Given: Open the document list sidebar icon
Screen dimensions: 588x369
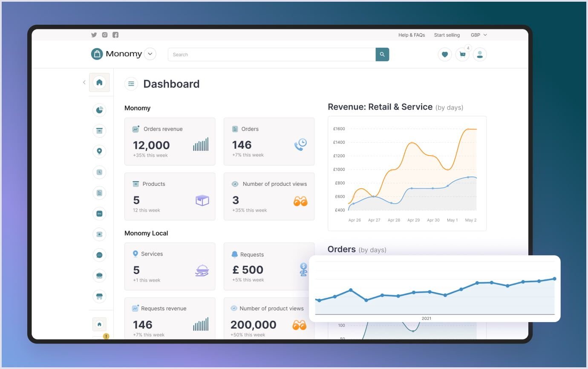Looking at the screenshot, I should (x=99, y=193).
